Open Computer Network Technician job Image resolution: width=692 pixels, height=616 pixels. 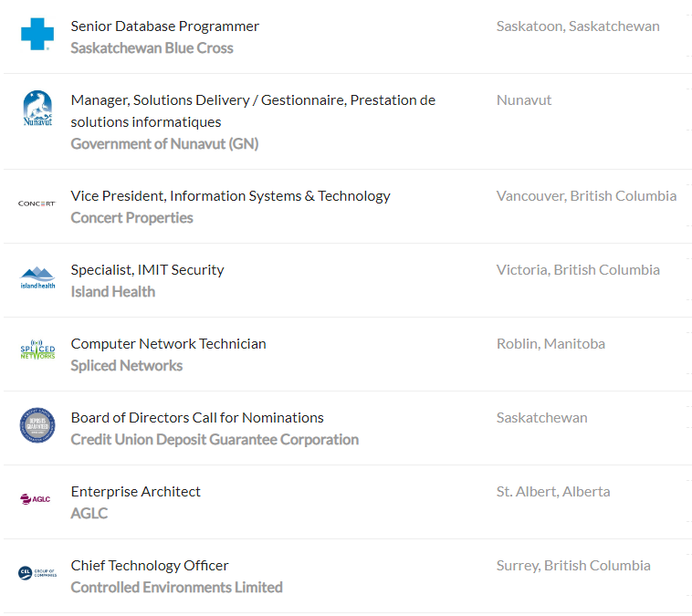click(x=168, y=344)
